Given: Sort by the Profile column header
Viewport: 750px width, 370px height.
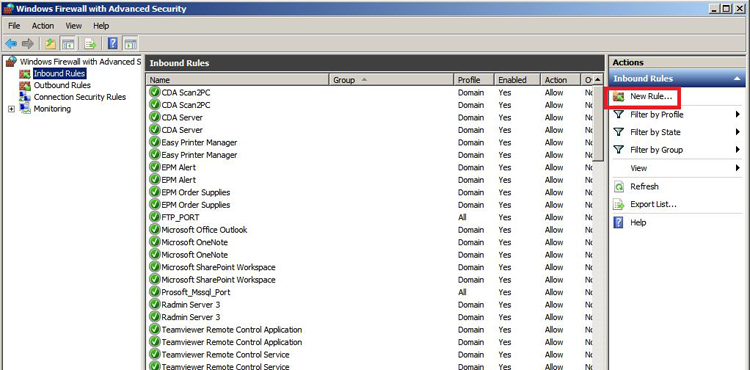Looking at the screenshot, I should [474, 80].
